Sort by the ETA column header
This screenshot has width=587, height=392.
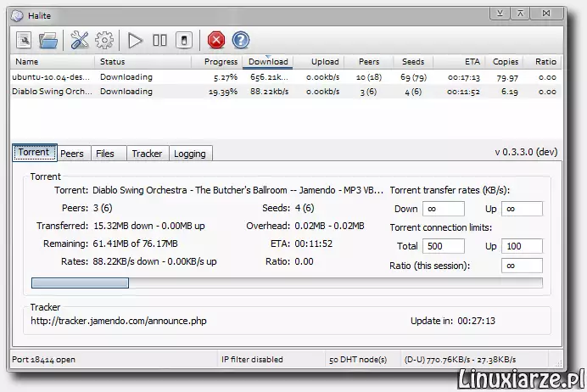pos(460,62)
